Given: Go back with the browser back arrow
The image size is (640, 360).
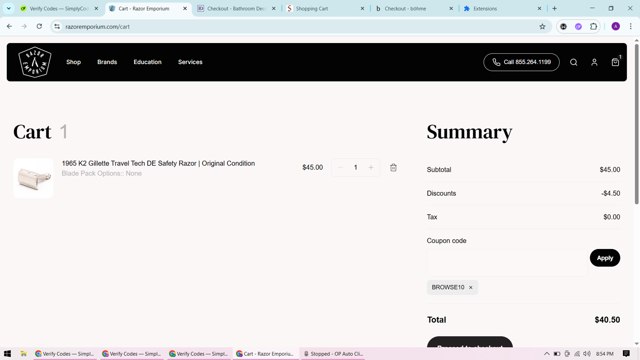Looking at the screenshot, I should tap(9, 27).
